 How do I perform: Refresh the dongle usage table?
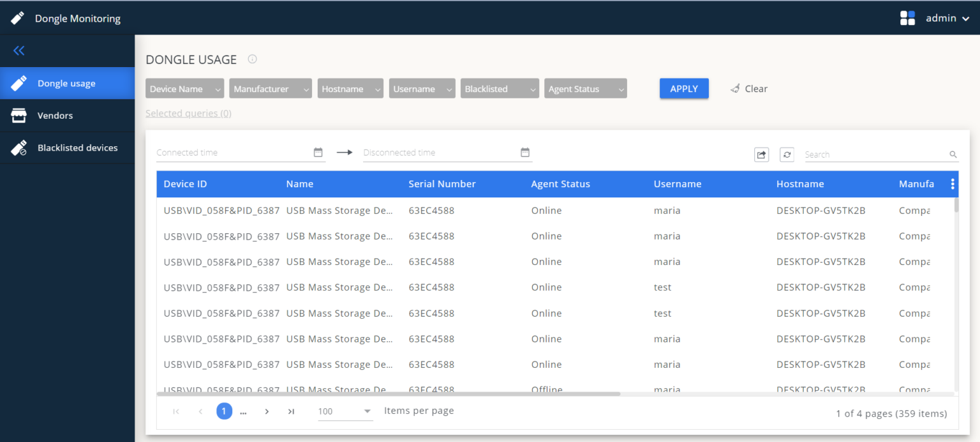(787, 155)
